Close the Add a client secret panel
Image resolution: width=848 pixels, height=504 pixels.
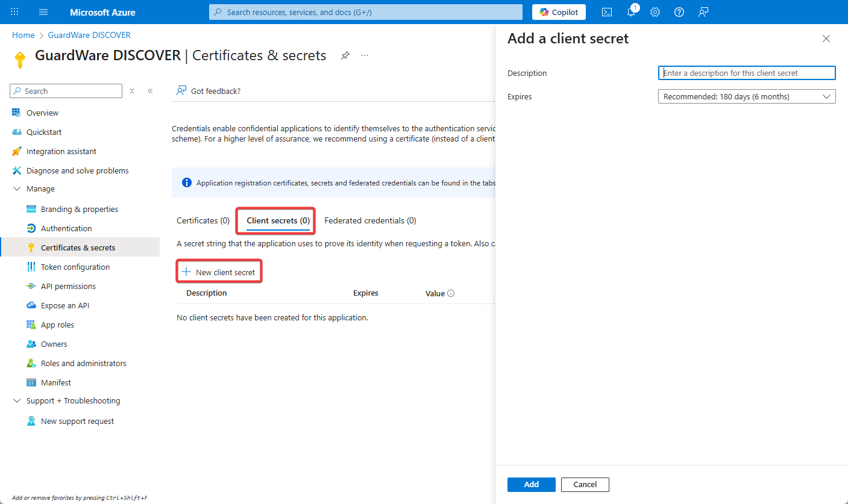826,39
